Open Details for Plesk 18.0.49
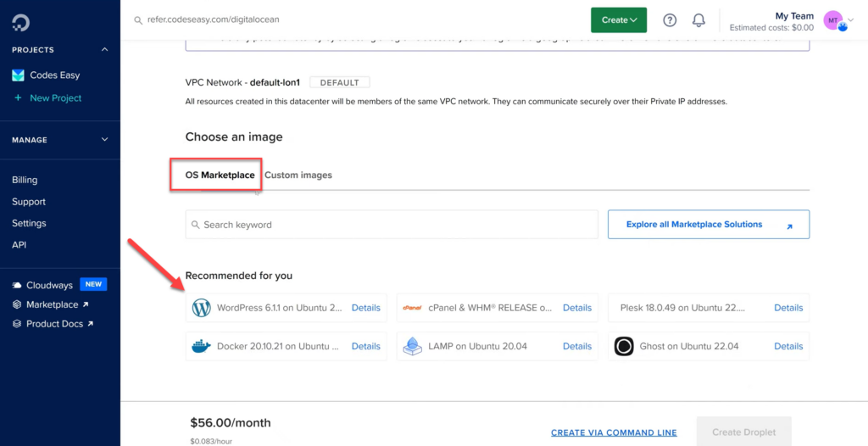The width and height of the screenshot is (868, 446). pyautogui.click(x=788, y=308)
